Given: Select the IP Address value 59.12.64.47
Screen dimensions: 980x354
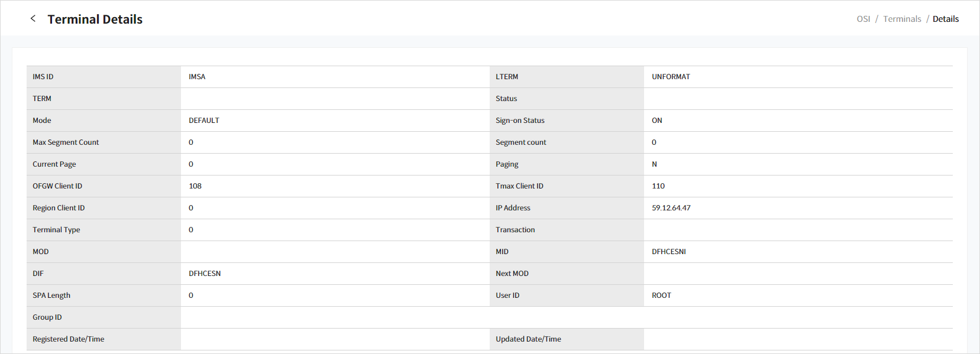Looking at the screenshot, I should click(x=671, y=208).
